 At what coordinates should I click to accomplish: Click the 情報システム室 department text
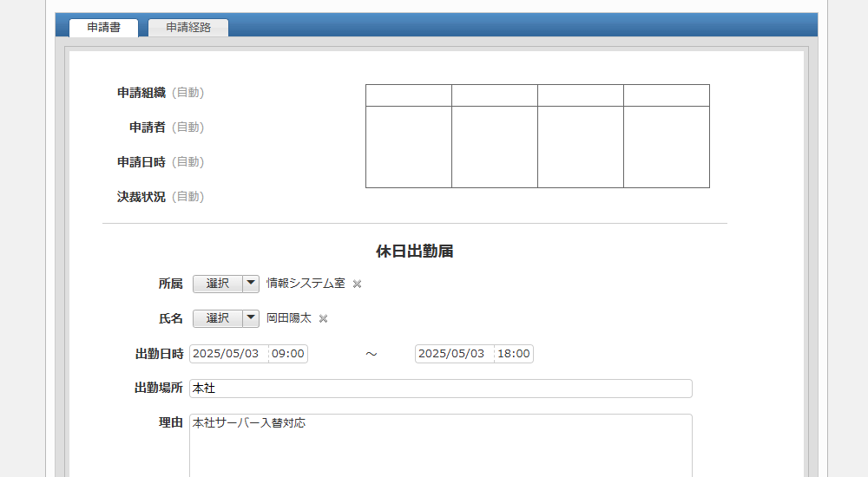click(x=306, y=283)
